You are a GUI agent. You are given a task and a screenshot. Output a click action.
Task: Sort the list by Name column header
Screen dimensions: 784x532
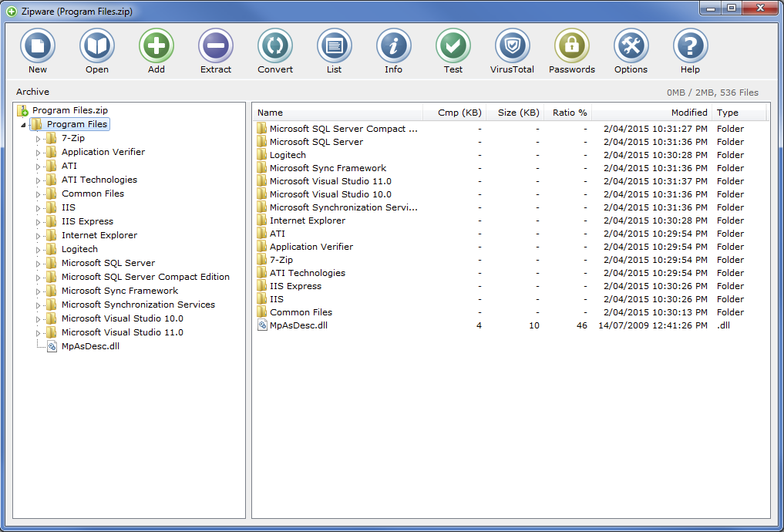point(338,113)
